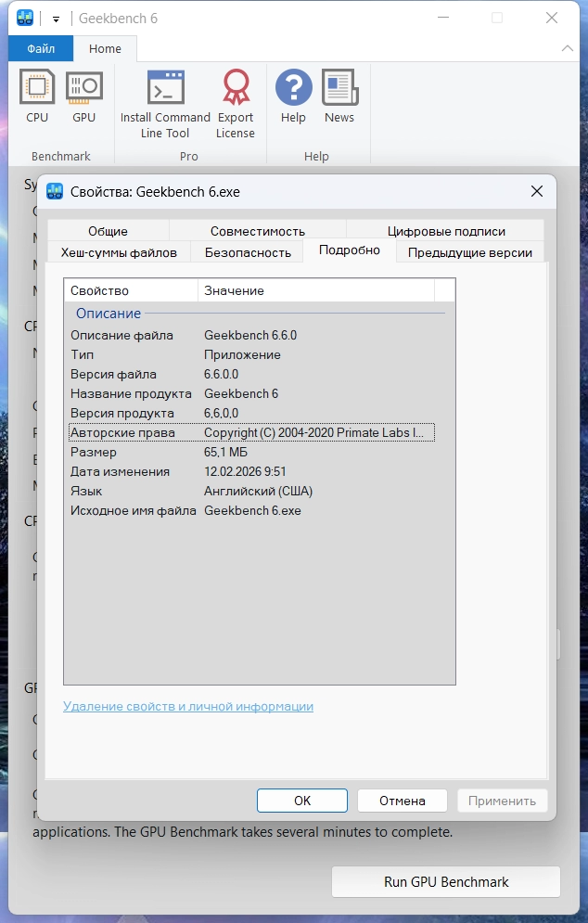Click the Copyright 2004-2020 Primate Labs value

pos(313,432)
